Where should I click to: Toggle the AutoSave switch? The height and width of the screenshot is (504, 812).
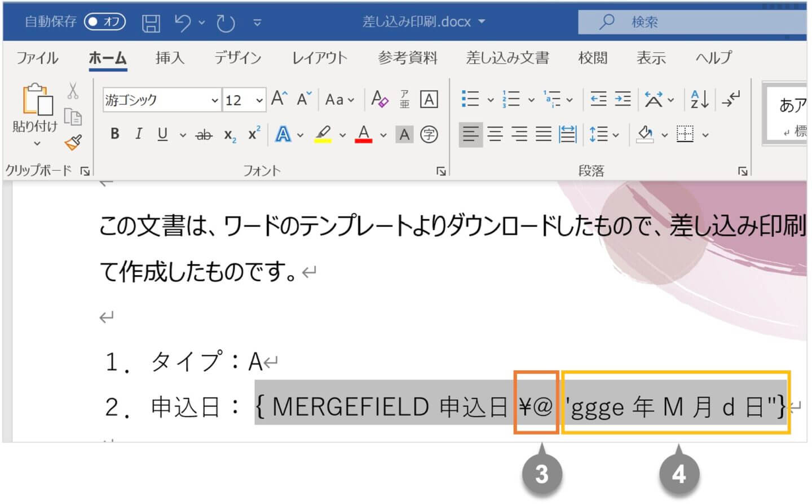pos(104,22)
